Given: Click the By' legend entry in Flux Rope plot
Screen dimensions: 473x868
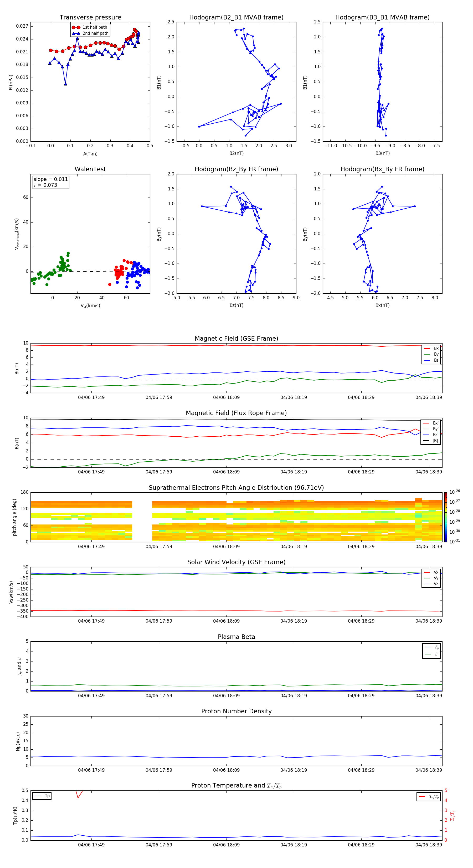Looking at the screenshot, I should (431, 429).
